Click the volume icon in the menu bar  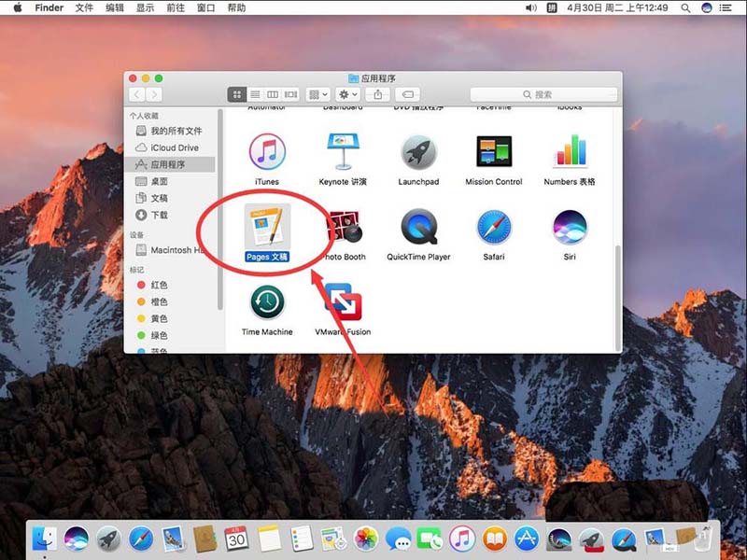pyautogui.click(x=530, y=7)
